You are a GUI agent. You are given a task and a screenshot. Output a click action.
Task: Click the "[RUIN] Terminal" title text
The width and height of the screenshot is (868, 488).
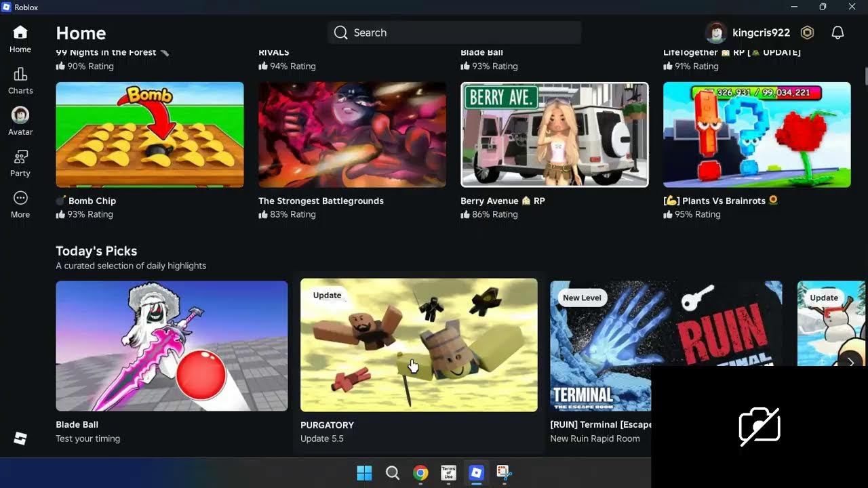(601, 424)
